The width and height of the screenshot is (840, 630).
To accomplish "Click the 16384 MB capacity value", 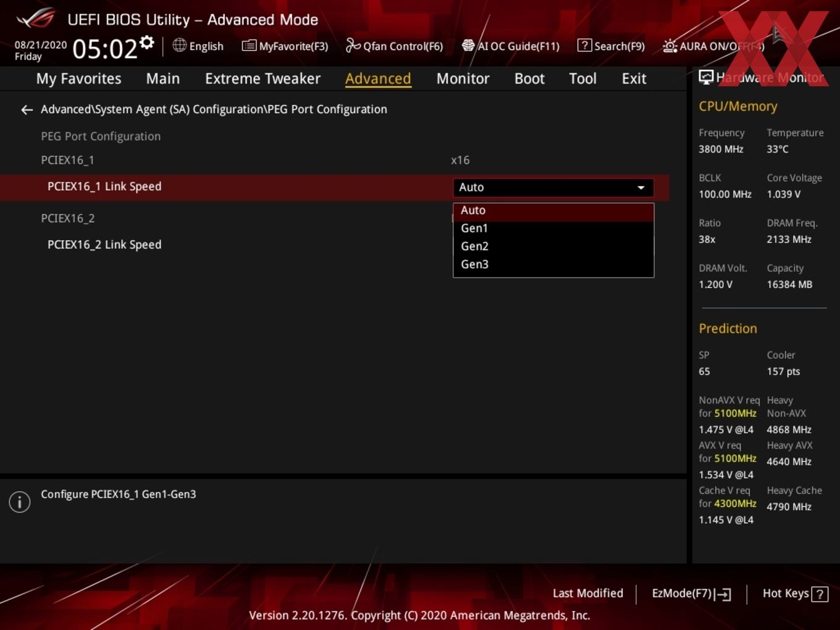I will [x=789, y=285].
